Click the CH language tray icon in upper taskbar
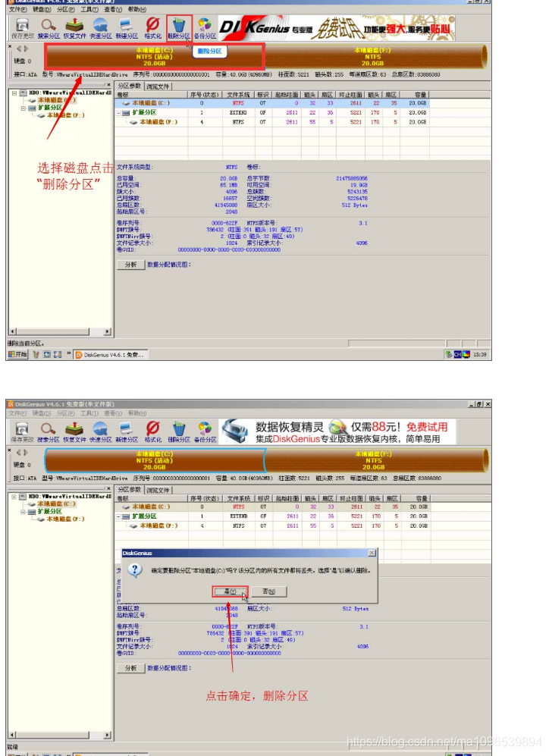 [457, 354]
